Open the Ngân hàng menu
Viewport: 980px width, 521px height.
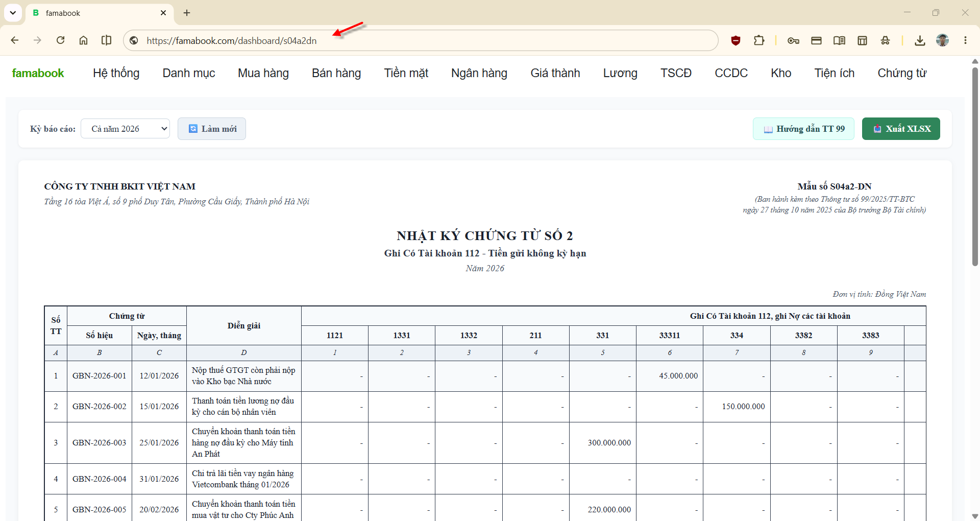pos(479,73)
